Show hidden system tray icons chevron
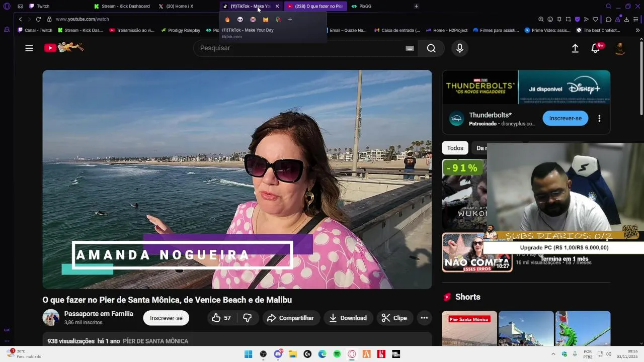Viewport: 644px width, 362px height. pyautogui.click(x=553, y=354)
